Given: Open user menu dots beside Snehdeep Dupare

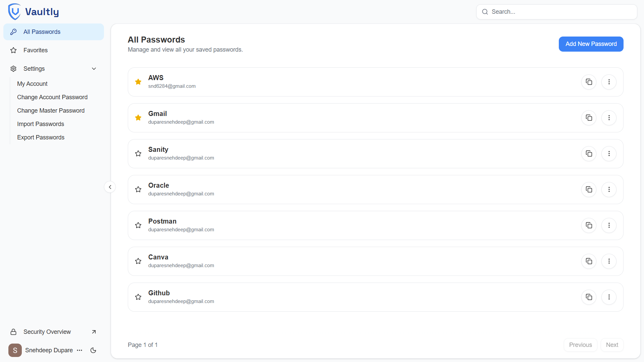Looking at the screenshot, I should (x=79, y=350).
